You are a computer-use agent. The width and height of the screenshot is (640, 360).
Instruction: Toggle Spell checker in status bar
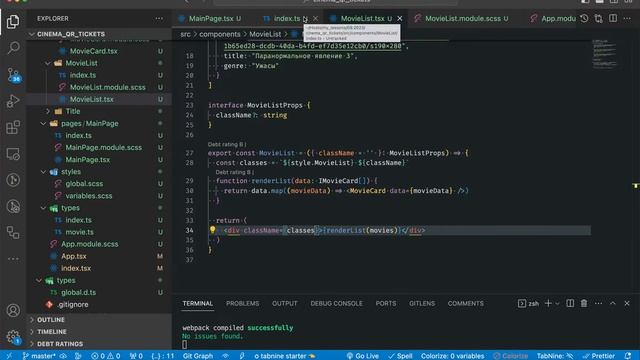pos(400,356)
